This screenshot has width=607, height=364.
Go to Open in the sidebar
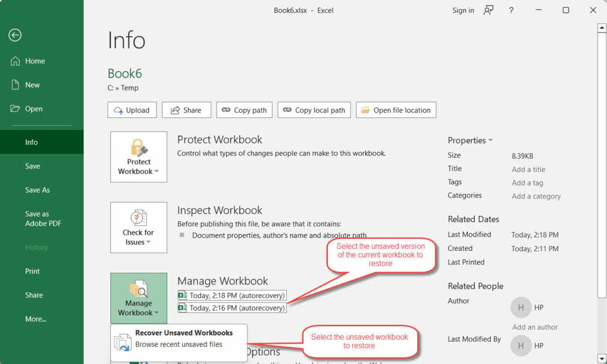coord(26,109)
